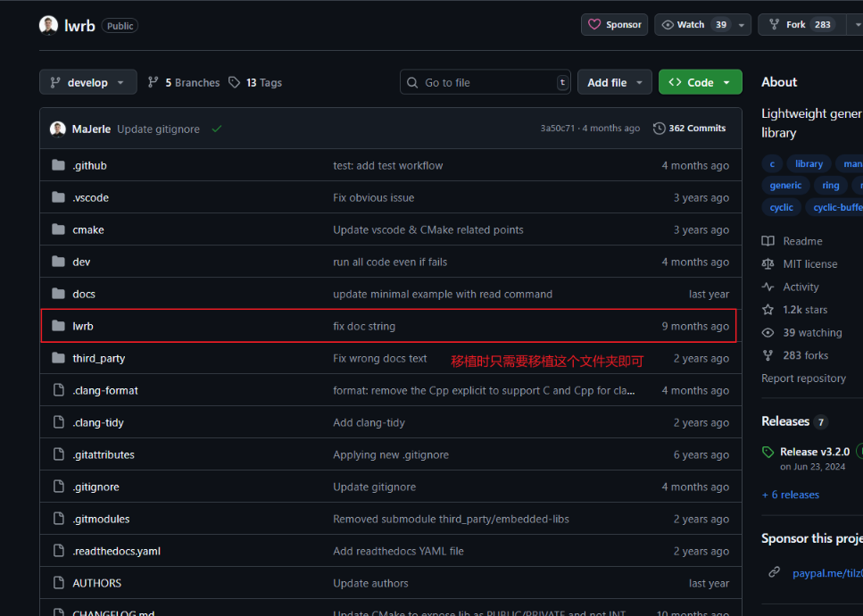Click the Report repository link
This screenshot has height=616, width=863.
[803, 379]
